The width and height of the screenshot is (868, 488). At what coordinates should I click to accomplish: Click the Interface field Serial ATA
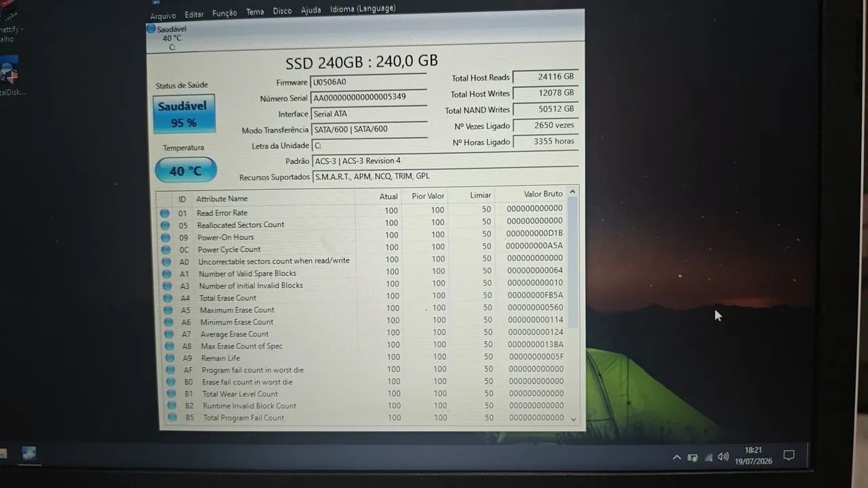pos(369,114)
